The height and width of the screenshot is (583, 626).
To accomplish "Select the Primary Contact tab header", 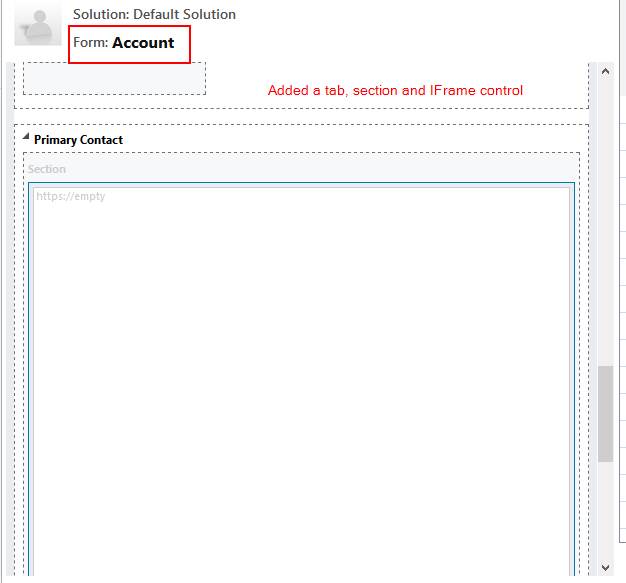I will coord(78,140).
